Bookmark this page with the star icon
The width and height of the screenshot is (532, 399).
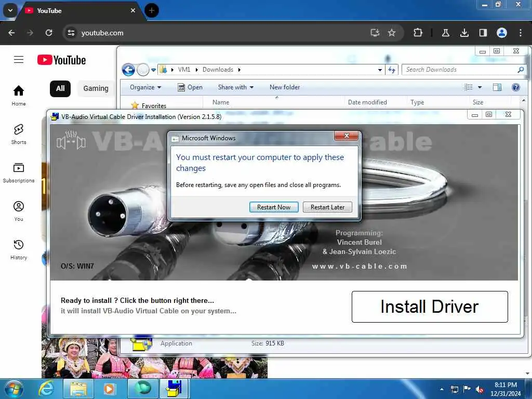pyautogui.click(x=392, y=33)
